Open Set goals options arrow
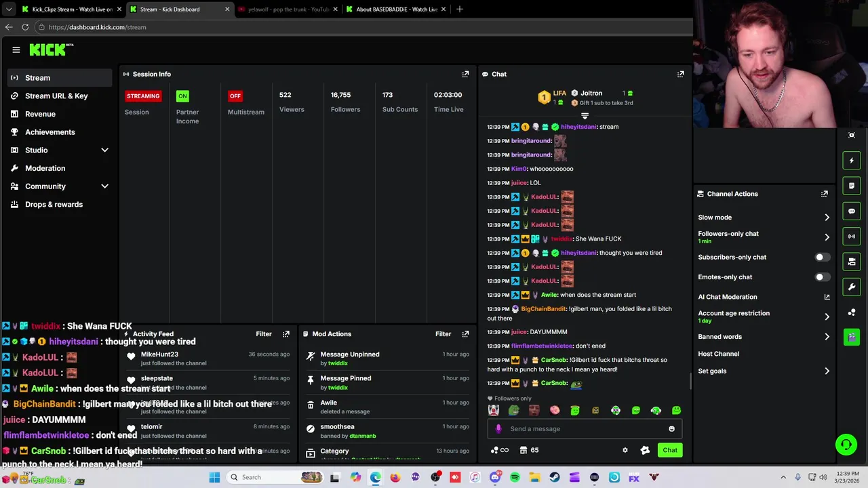The width and height of the screenshot is (868, 488). tap(827, 371)
